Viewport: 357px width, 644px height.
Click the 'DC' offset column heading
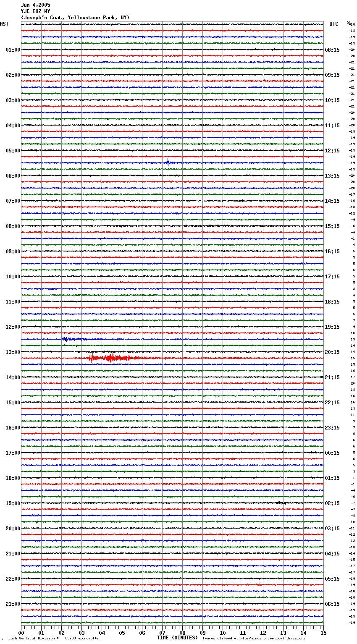click(349, 23)
